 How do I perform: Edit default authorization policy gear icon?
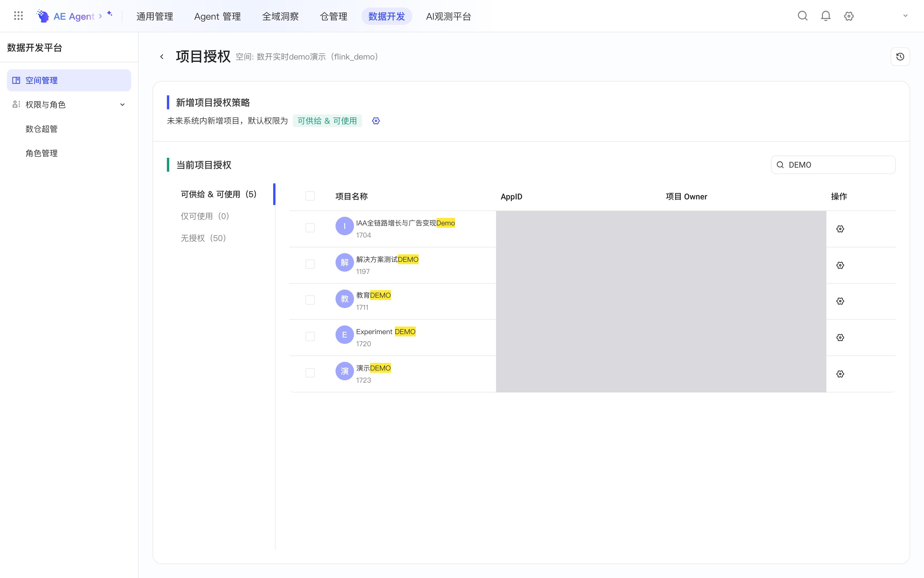point(376,121)
